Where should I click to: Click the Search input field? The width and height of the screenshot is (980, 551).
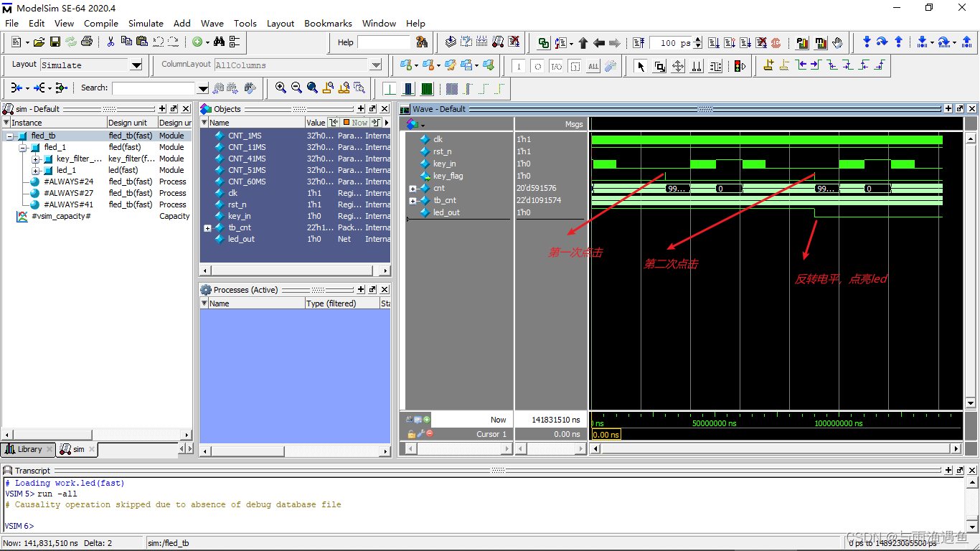coord(154,88)
